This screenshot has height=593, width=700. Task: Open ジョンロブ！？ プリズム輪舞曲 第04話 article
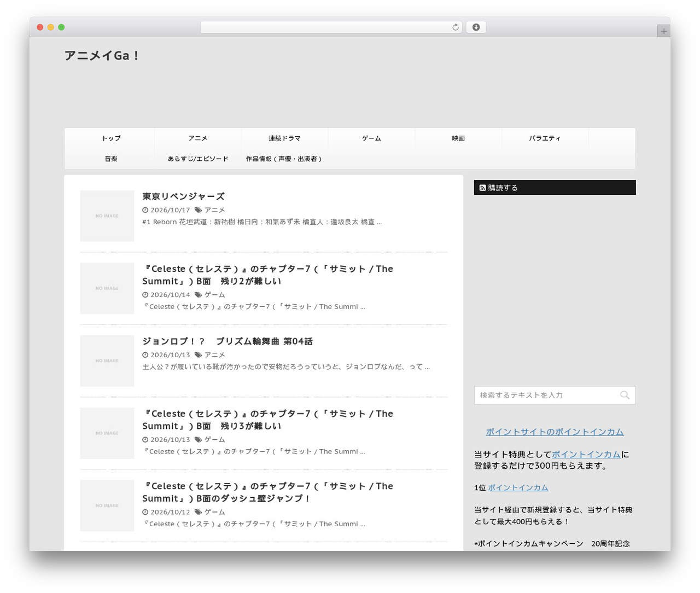pos(227,341)
